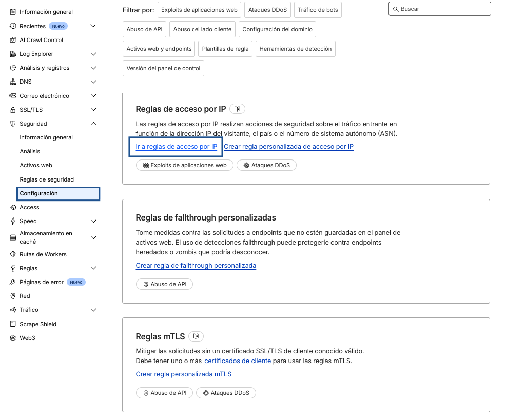The width and height of the screenshot is (506, 420).
Task: Click the Scrape Shield icon
Action: click(13, 324)
